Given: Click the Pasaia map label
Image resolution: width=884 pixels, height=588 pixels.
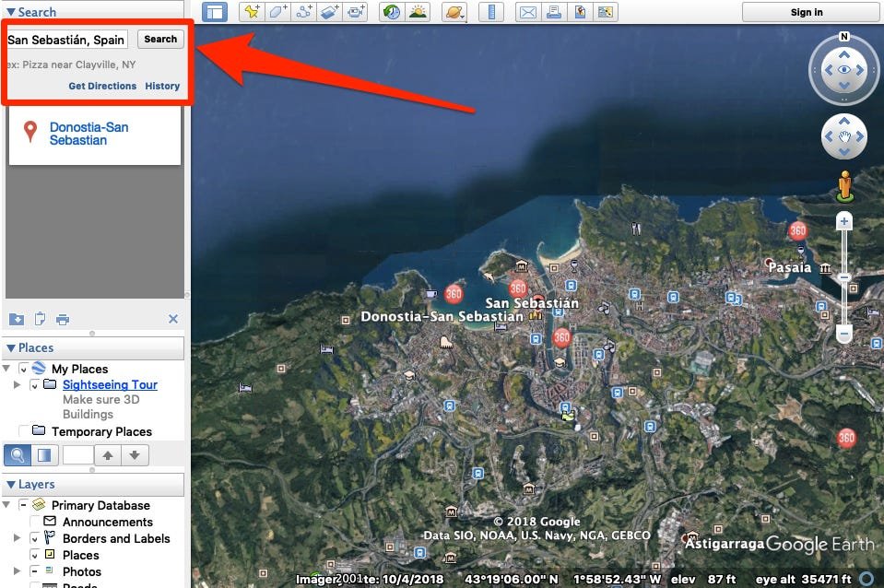Looking at the screenshot, I should pos(789,267).
